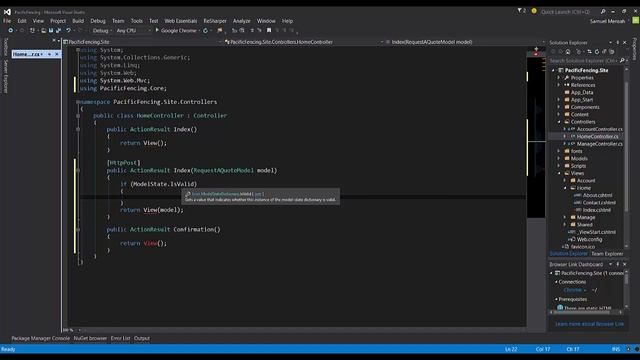The width and height of the screenshot is (640, 360).
Task: Open the Package Manager Console tab
Action: (x=40, y=338)
